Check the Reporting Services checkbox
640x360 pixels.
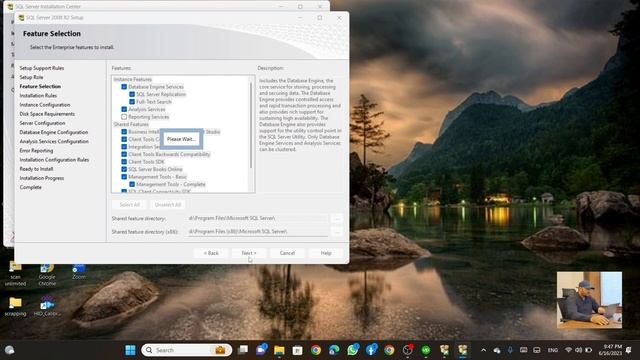click(124, 117)
